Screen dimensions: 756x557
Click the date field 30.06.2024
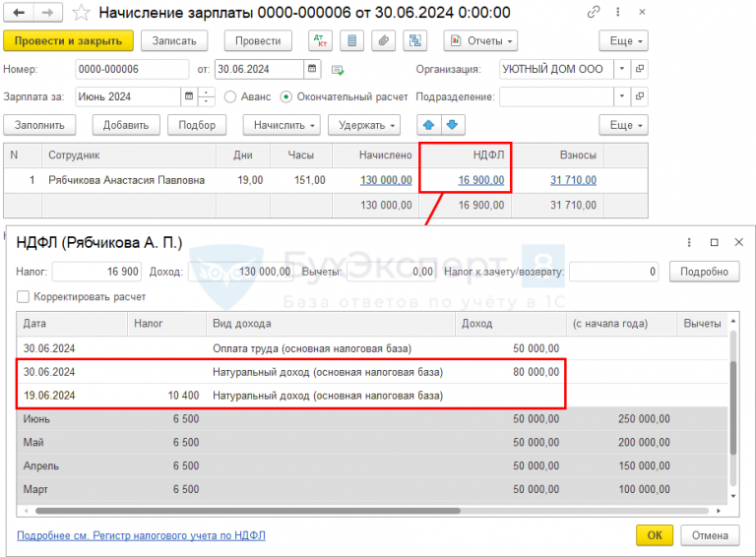click(x=260, y=69)
